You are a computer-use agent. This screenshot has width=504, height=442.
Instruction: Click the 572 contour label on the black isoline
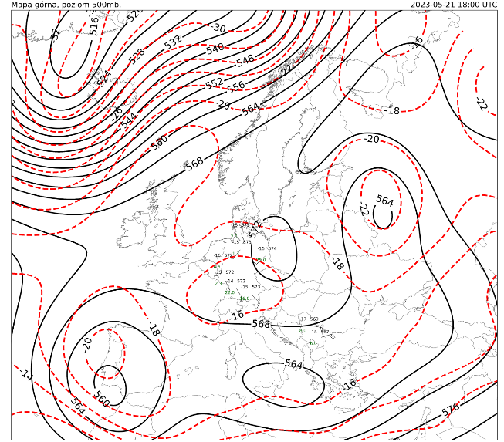255,230
